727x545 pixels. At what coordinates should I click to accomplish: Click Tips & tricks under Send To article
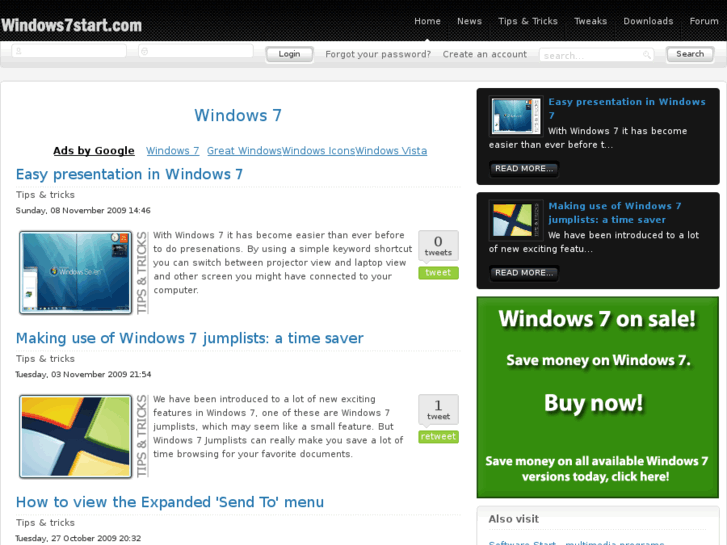tap(45, 522)
